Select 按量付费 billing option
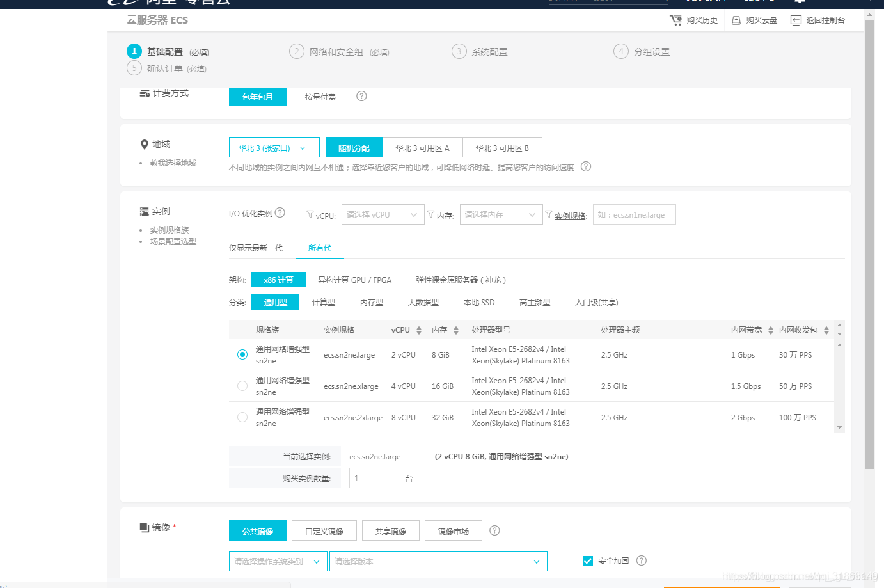 pos(320,97)
